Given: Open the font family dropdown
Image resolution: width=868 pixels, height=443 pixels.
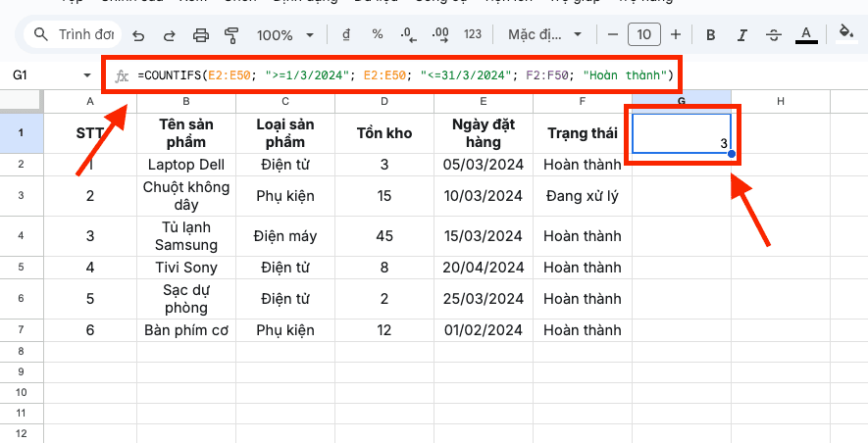Looking at the screenshot, I should (x=544, y=35).
